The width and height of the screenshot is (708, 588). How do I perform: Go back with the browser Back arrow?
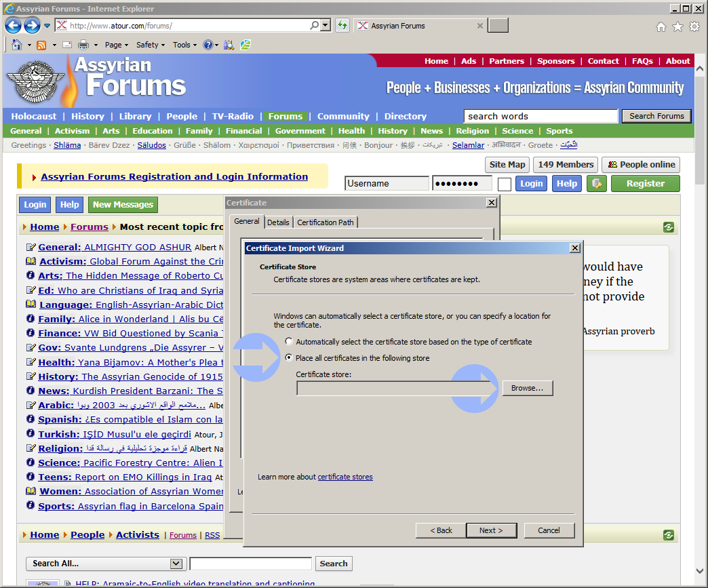(13, 26)
